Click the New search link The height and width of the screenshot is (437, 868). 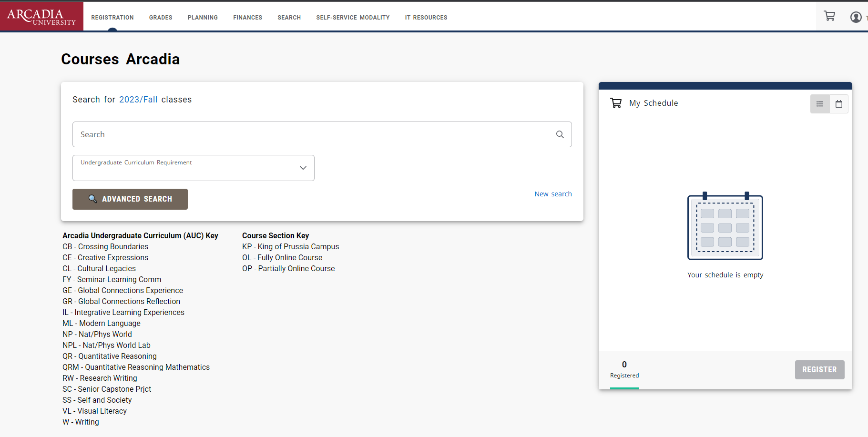point(553,194)
